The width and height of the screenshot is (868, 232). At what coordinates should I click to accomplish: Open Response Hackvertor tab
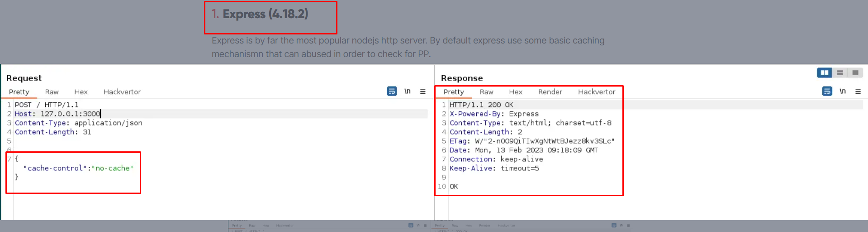pos(597,92)
